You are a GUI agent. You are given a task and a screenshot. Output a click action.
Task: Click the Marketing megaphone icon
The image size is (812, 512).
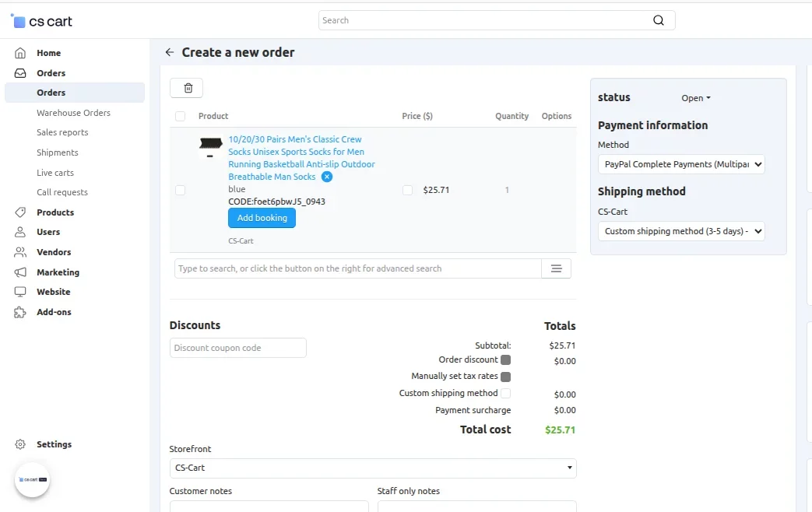(x=22, y=272)
